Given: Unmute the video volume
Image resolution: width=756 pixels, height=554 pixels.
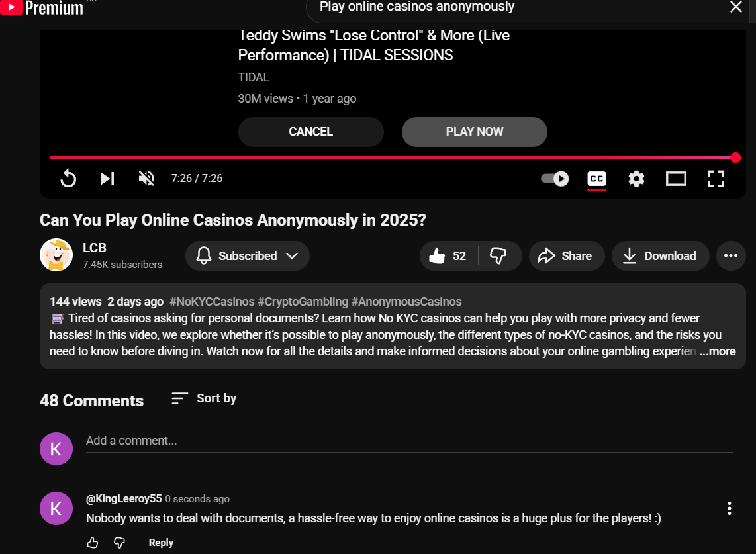Looking at the screenshot, I should coord(146,179).
